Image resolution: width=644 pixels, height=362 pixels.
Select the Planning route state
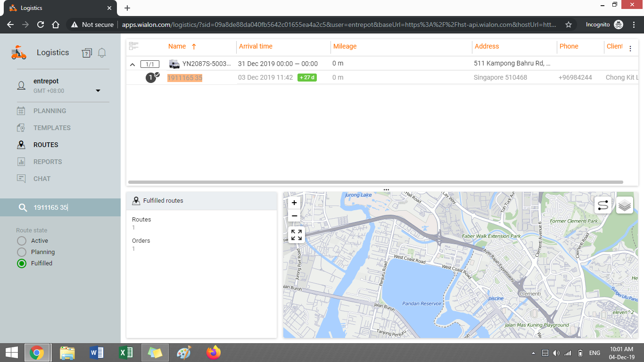22,252
